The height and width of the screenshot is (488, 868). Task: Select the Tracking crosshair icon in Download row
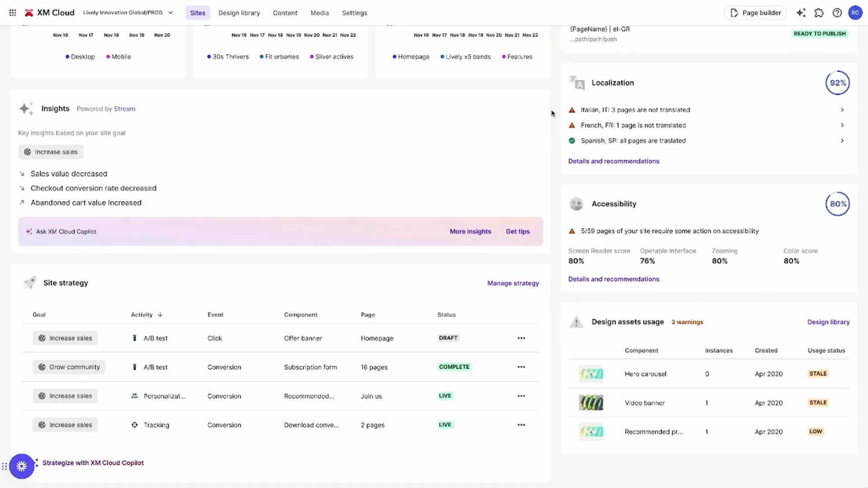pos(134,425)
